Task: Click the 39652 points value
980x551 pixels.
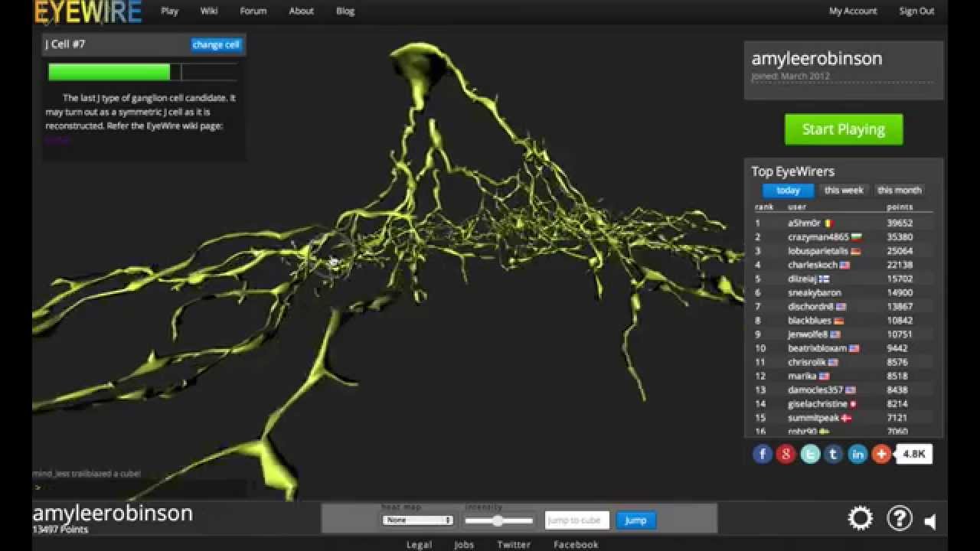Action: pos(900,223)
